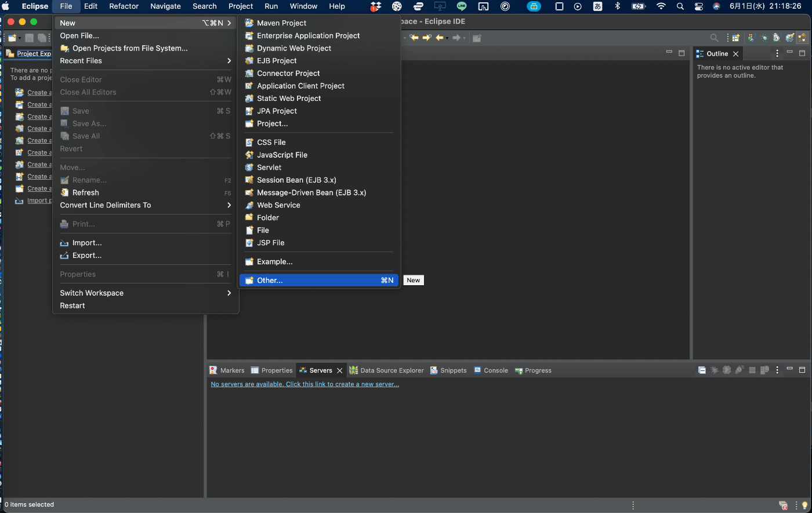The width and height of the screenshot is (812, 513).
Task: Select Maven Project from New submenu
Action: click(x=318, y=23)
